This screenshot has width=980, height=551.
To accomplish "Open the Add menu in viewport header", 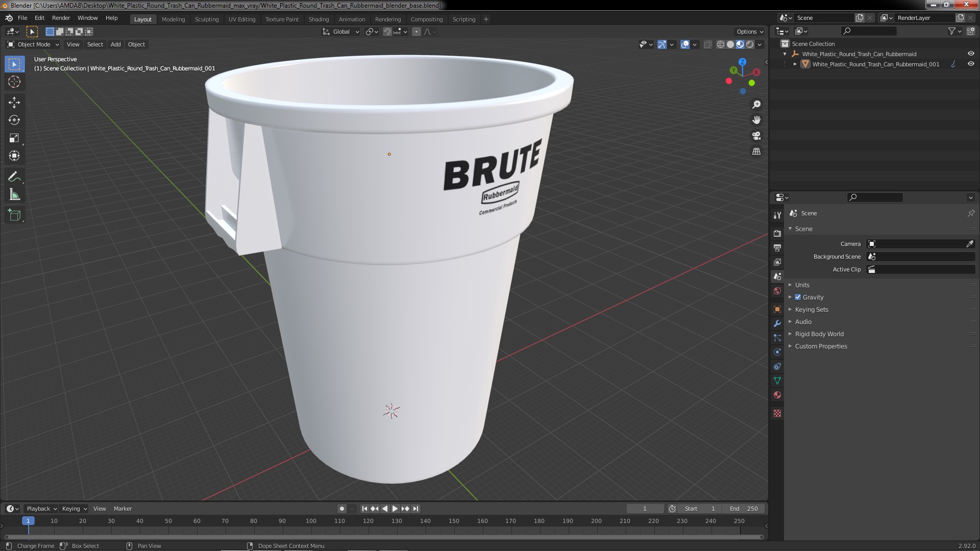I will 116,44.
